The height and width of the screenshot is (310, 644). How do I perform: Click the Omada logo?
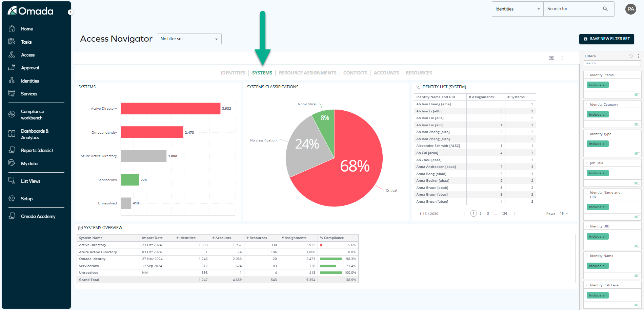[x=31, y=11]
